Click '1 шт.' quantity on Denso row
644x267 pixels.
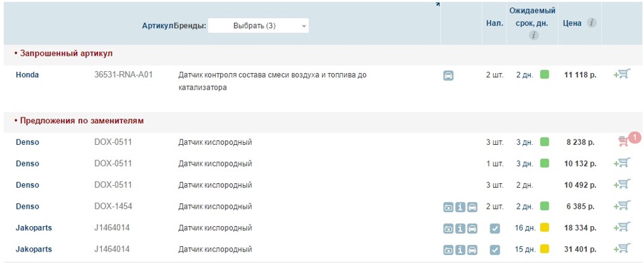tap(495, 164)
